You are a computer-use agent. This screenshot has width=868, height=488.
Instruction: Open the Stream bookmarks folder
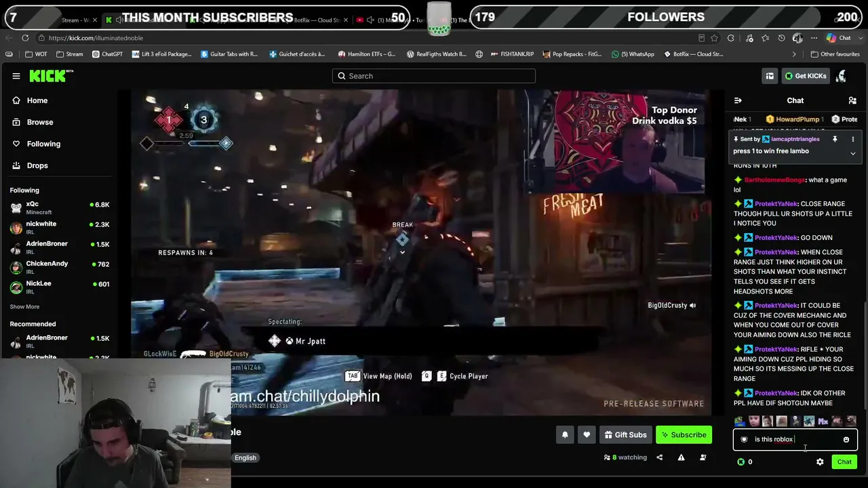click(x=70, y=54)
